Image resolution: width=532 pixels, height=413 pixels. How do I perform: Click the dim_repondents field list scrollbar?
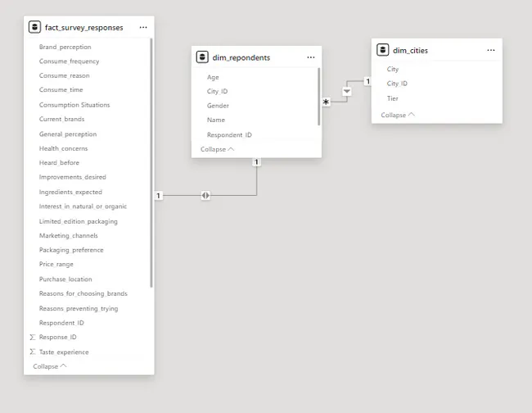coord(319,97)
